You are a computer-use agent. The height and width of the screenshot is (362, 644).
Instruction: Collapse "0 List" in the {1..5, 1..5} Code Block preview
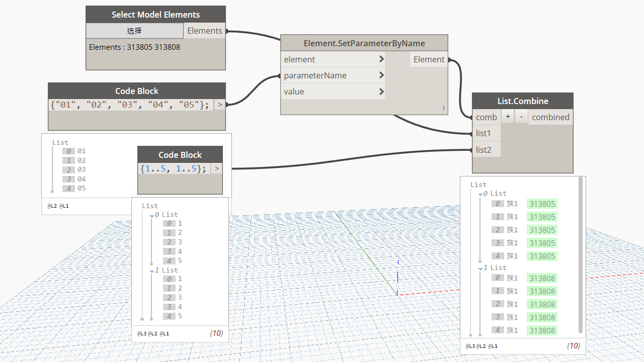[152, 215]
